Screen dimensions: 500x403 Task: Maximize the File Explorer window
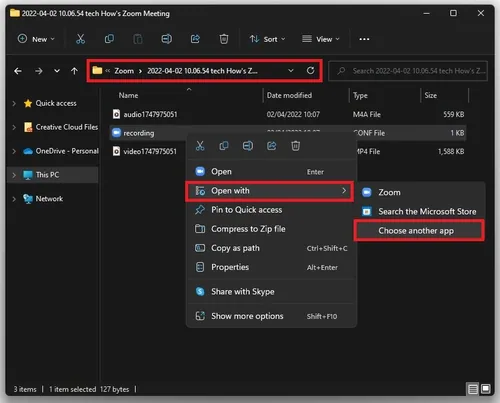click(453, 13)
